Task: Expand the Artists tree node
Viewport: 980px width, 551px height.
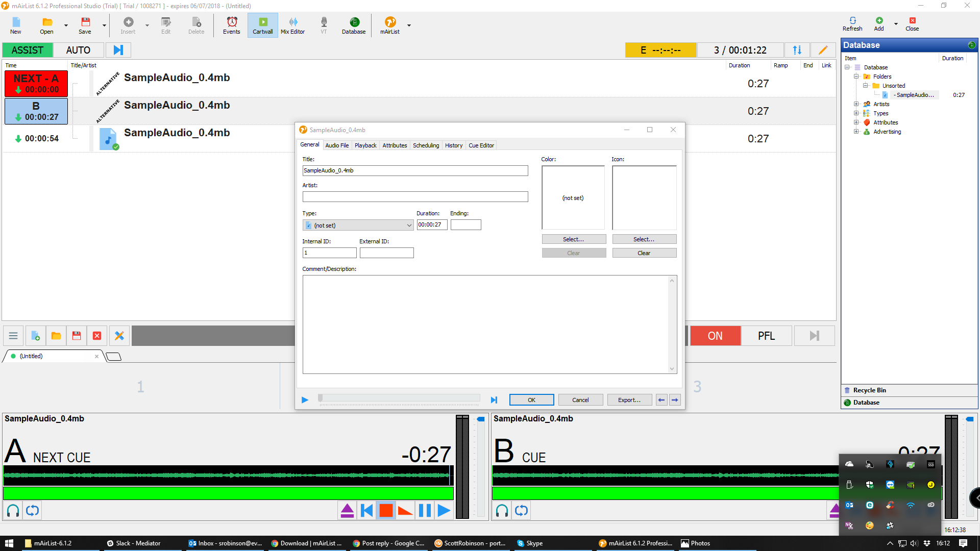Action: pos(856,104)
